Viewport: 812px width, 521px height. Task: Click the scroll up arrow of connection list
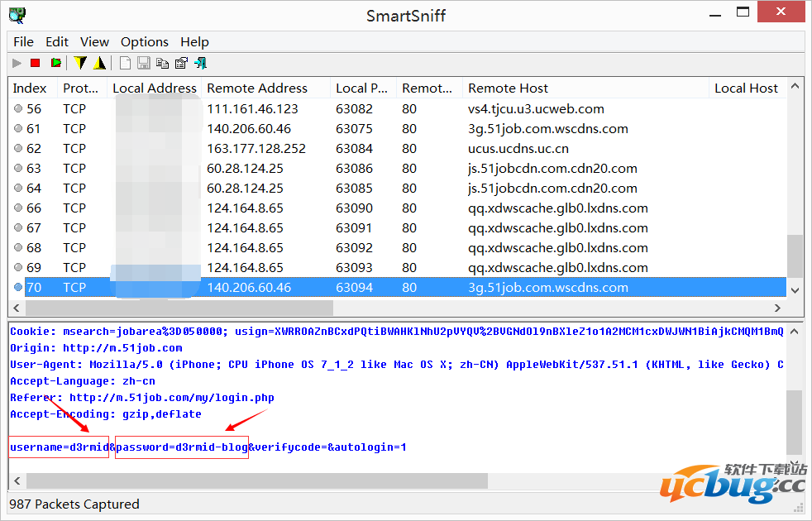pos(795,87)
